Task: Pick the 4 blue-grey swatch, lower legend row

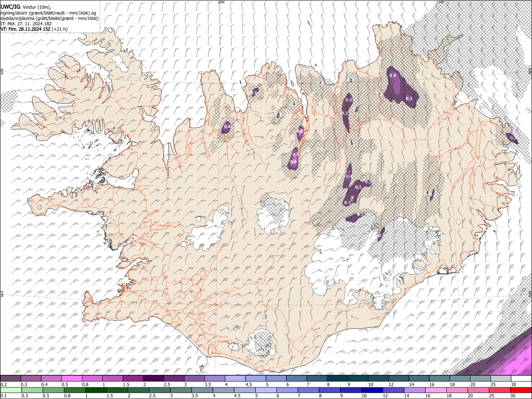Action: [223, 390]
